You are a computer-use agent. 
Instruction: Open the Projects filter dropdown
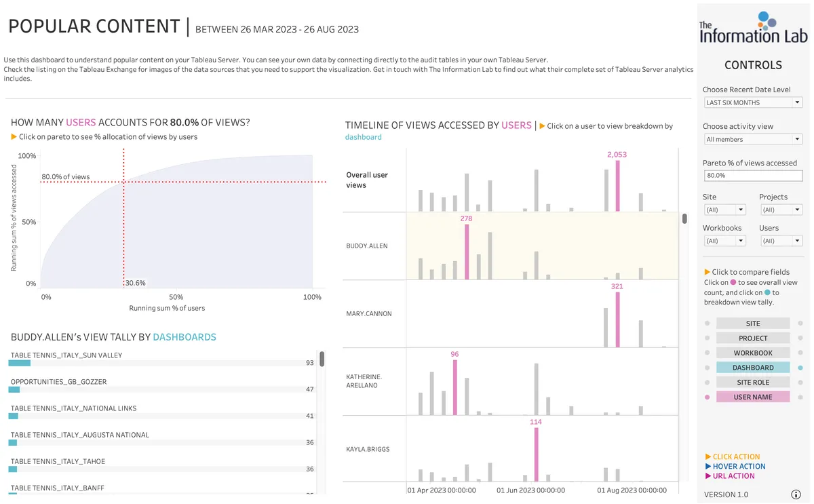click(781, 210)
